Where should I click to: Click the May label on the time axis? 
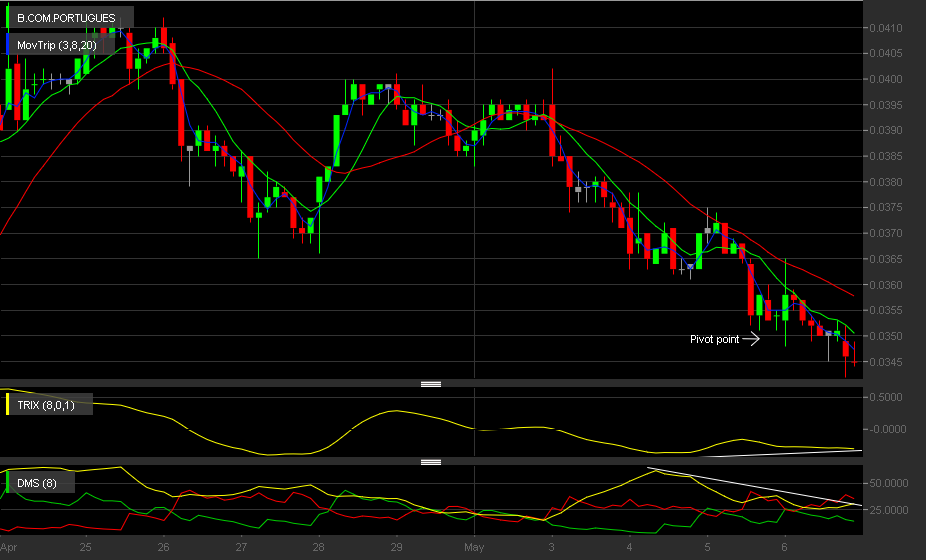coord(474,548)
